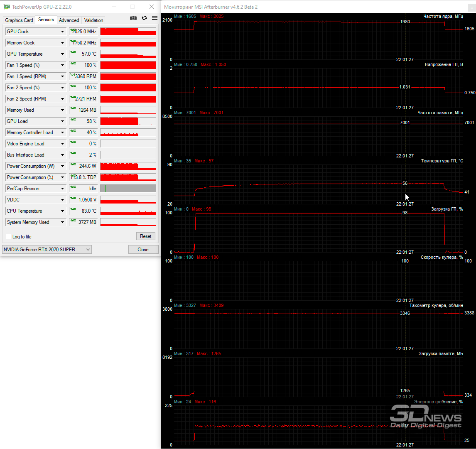
Task: Click Afterburner 'Напряжение ГП, В' voltage graph
Action: click(x=319, y=88)
